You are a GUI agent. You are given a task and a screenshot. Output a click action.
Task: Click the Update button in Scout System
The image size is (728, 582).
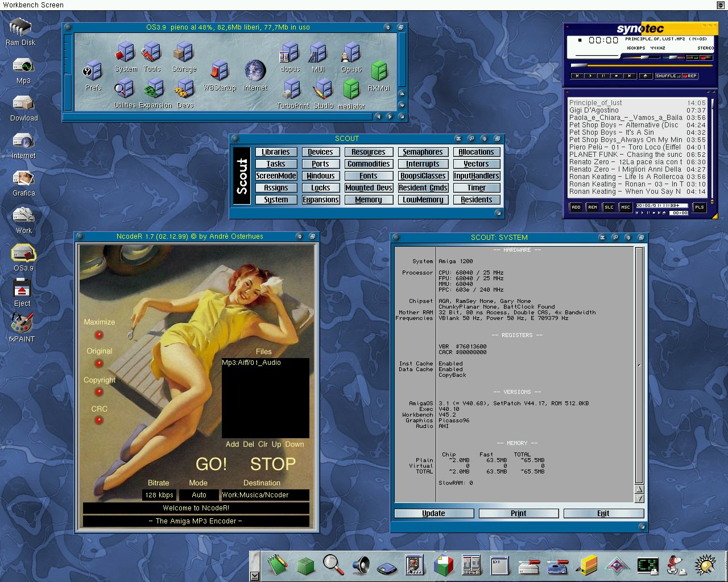point(434,513)
